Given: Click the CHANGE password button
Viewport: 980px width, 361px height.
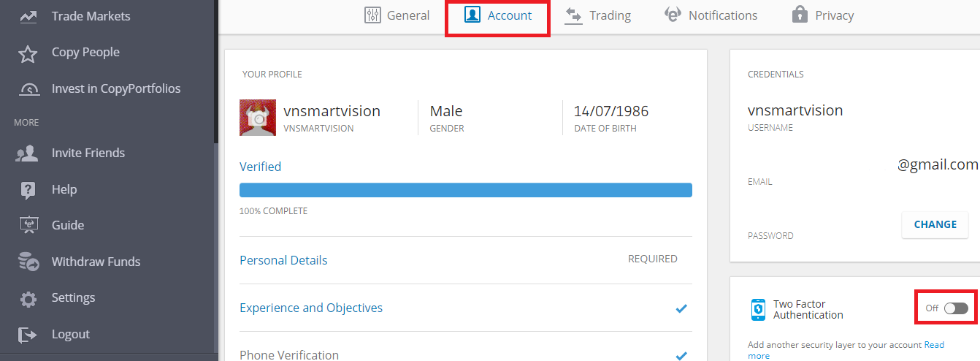Looking at the screenshot, I should coord(935,225).
